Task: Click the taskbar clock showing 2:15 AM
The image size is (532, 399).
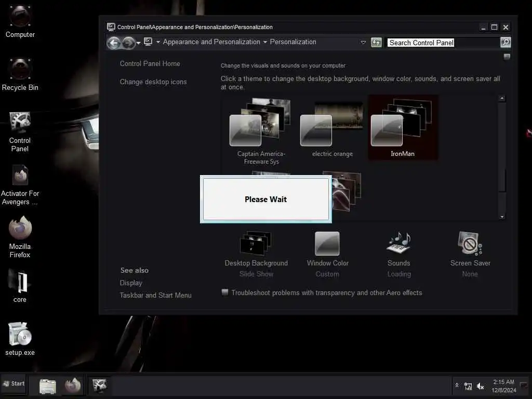Action: [503, 386]
